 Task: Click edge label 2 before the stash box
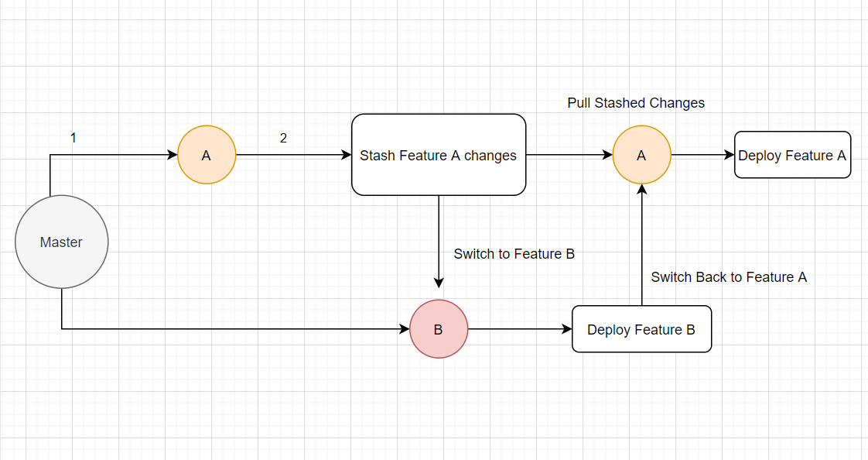coord(283,138)
